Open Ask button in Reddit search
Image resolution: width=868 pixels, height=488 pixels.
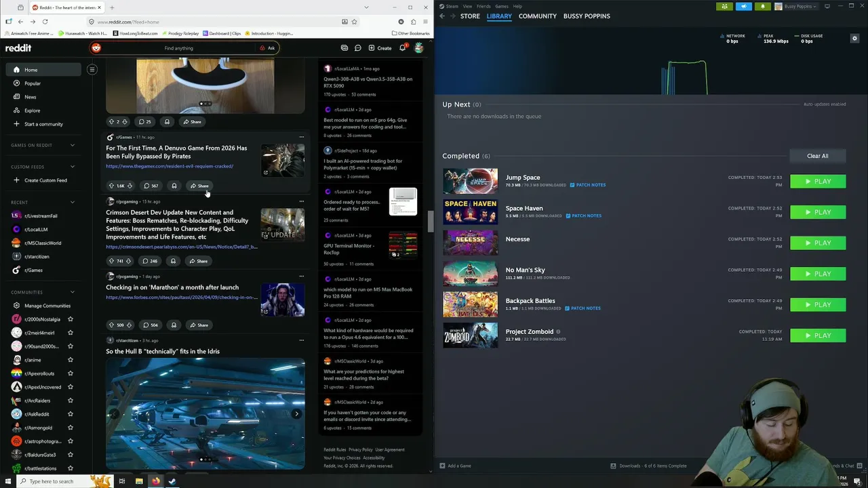pyautogui.click(x=267, y=48)
